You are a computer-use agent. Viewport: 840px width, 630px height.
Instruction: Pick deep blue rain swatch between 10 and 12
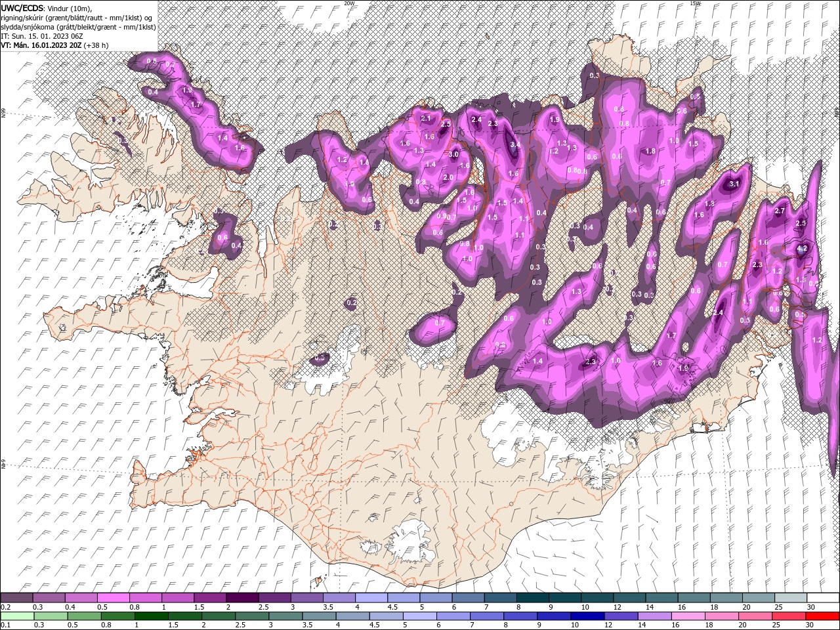587,616
